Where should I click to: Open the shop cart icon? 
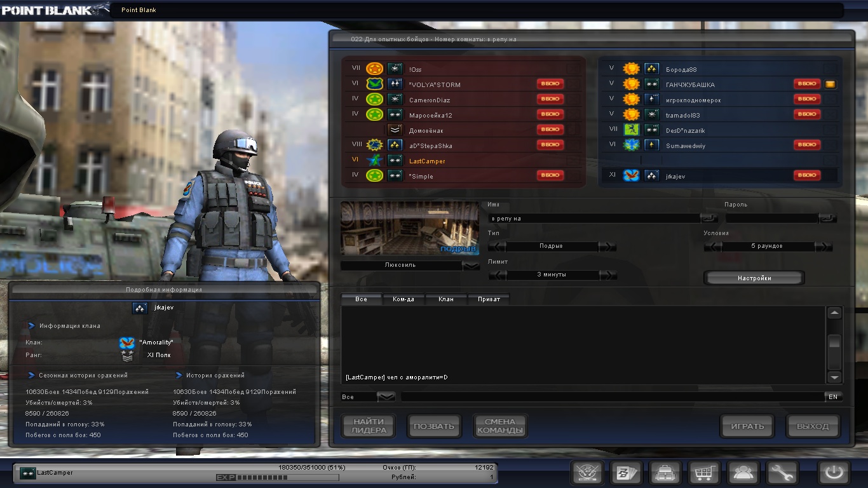tap(704, 473)
